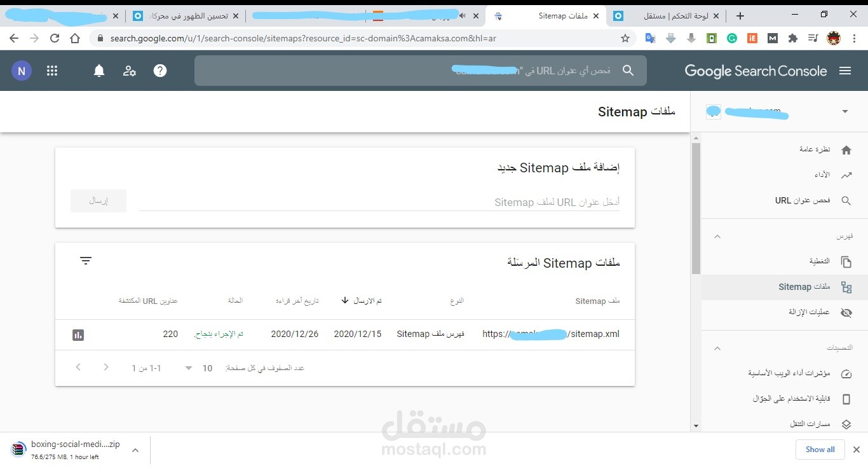Screen dimensions: 868x468
Task: Click the sitemap URL input field
Action: point(379,202)
